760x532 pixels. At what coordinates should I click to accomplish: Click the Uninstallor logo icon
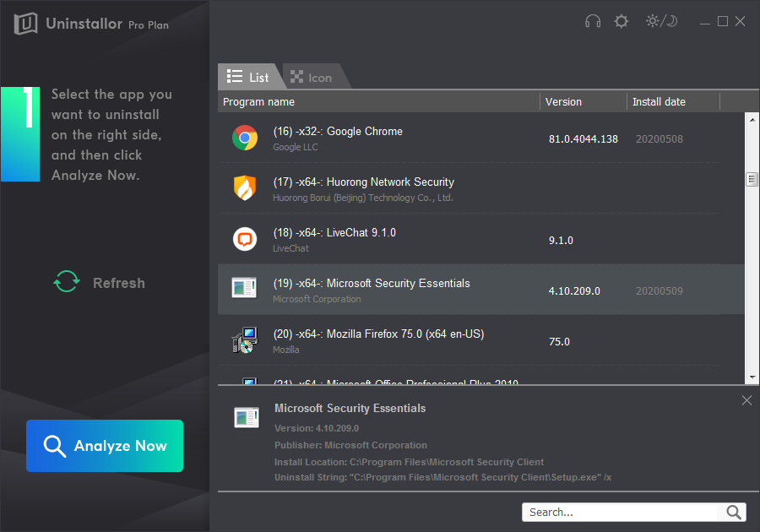(x=25, y=24)
